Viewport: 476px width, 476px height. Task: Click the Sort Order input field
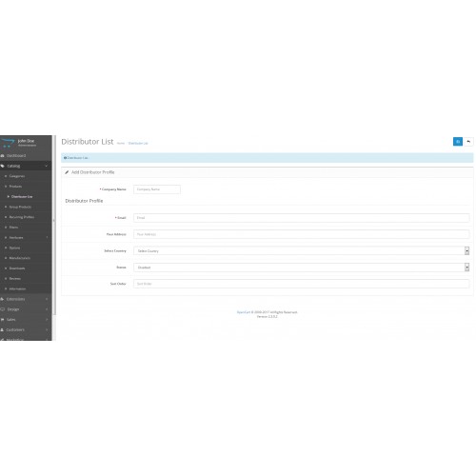pos(301,284)
